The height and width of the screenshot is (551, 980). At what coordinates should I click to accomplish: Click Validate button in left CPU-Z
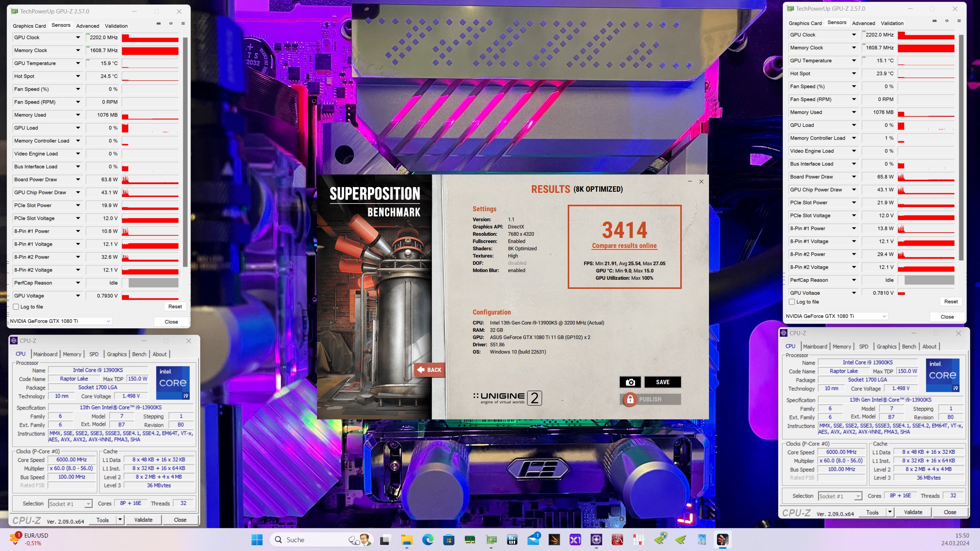point(143,520)
